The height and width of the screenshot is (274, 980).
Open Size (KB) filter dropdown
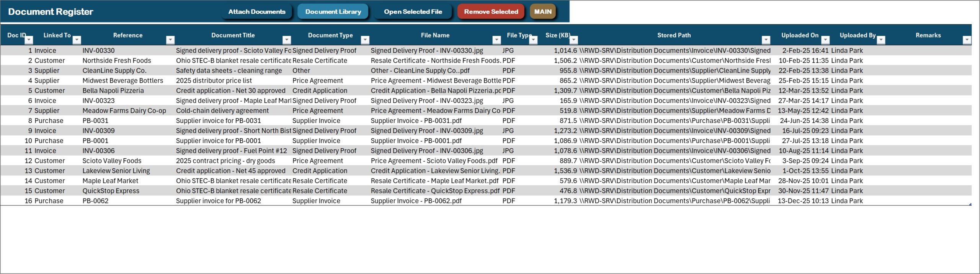pyautogui.click(x=574, y=40)
